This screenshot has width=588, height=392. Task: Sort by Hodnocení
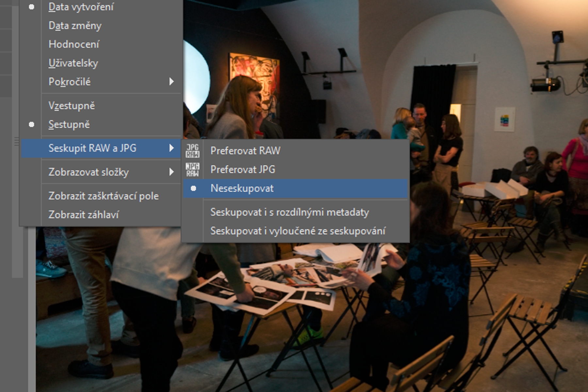(x=74, y=44)
